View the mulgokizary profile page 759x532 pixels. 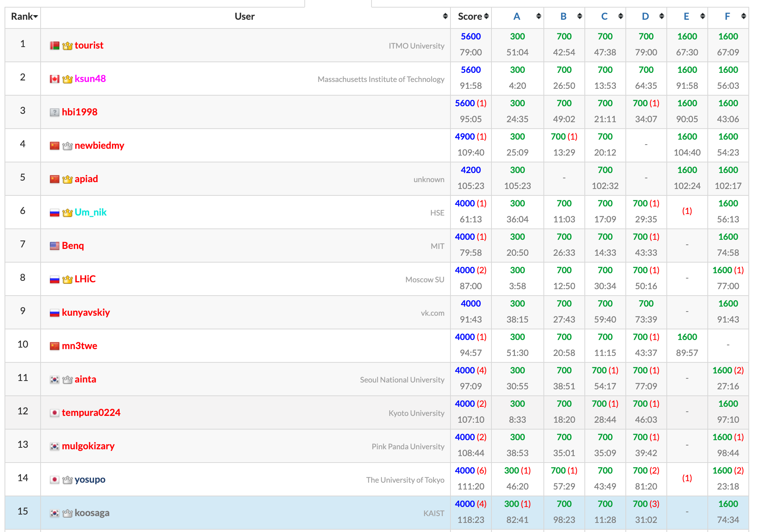[88, 446]
